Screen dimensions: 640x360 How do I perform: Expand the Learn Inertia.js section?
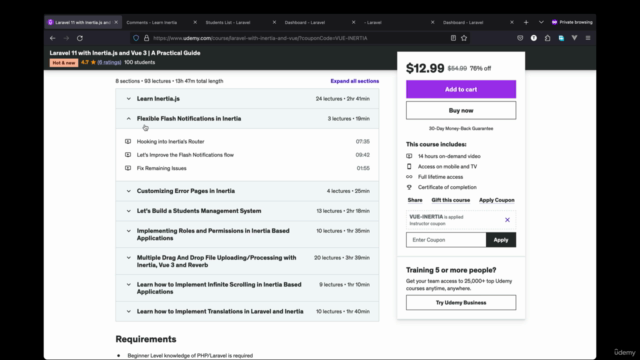click(247, 99)
